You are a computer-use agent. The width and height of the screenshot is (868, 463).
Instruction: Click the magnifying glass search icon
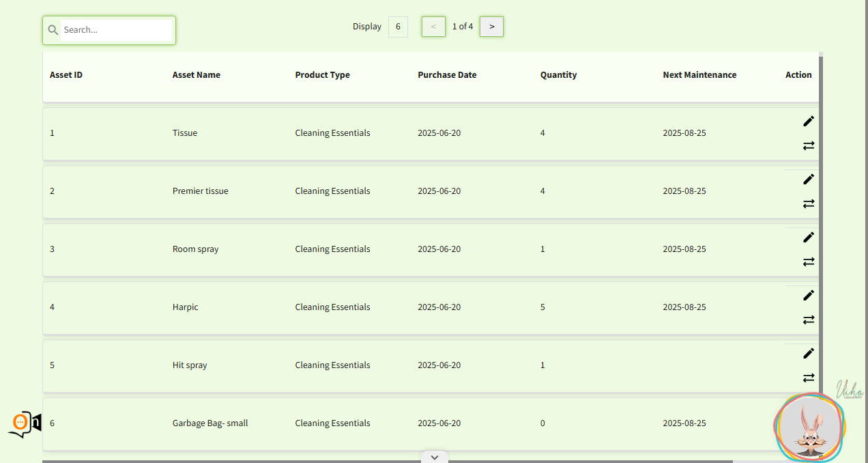coord(53,30)
